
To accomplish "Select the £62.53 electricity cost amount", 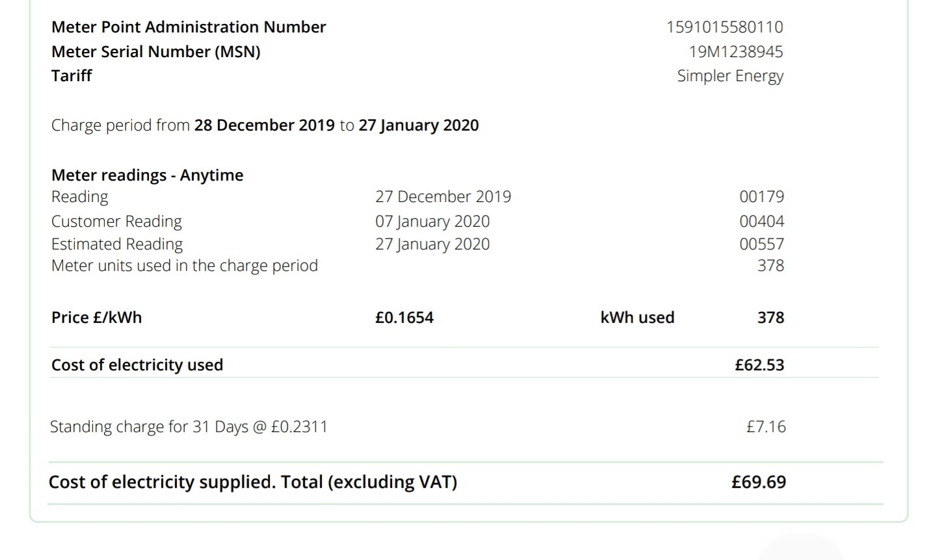I will pos(759,365).
